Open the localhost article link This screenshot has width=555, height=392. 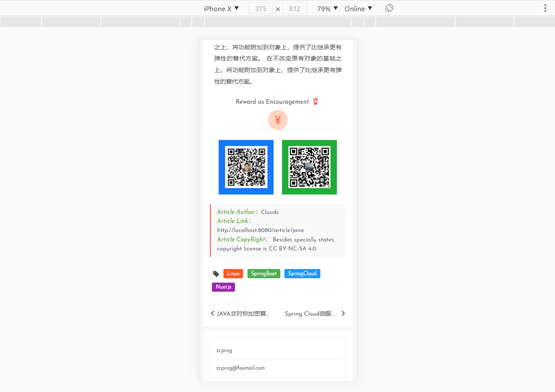260,230
